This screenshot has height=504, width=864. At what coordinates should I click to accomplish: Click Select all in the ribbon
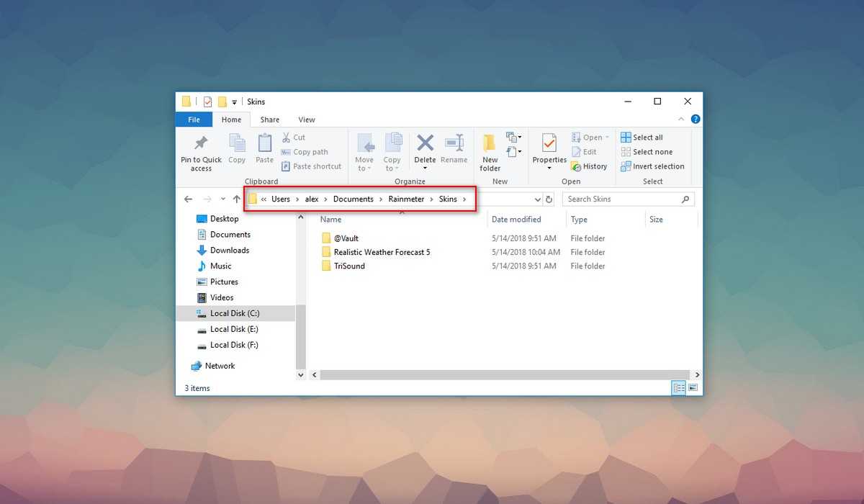[642, 138]
